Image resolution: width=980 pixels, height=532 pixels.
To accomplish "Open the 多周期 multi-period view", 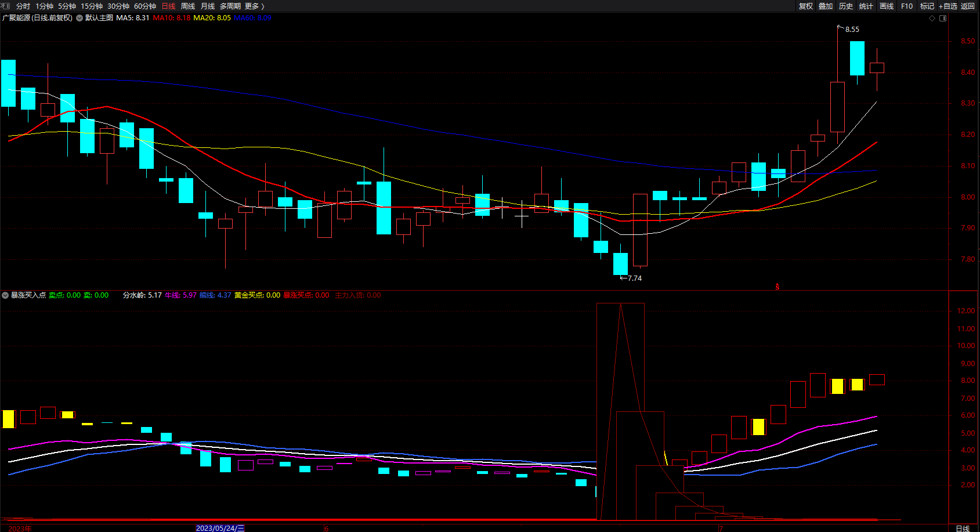I will [x=230, y=6].
